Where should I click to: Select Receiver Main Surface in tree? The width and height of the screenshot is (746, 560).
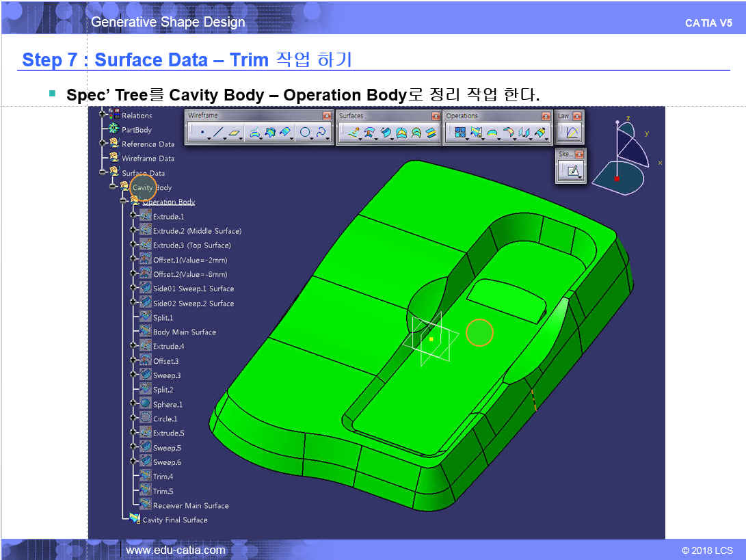pyautogui.click(x=190, y=505)
